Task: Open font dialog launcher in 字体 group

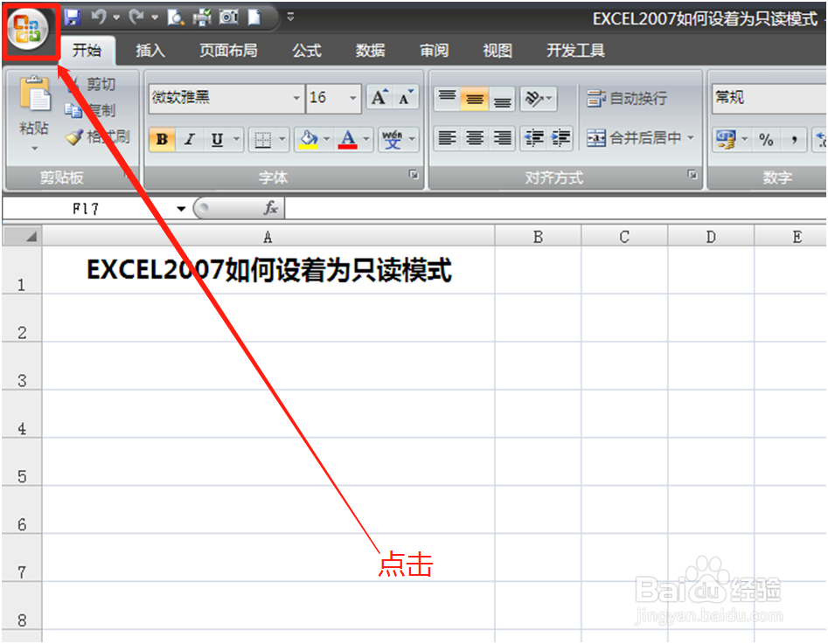Action: 414,175
